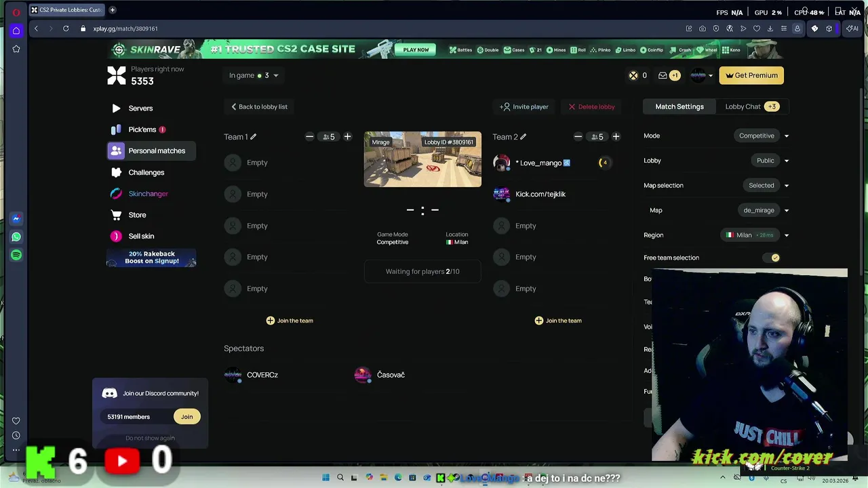
Task: Increase Team 1 player slots
Action: point(347,137)
